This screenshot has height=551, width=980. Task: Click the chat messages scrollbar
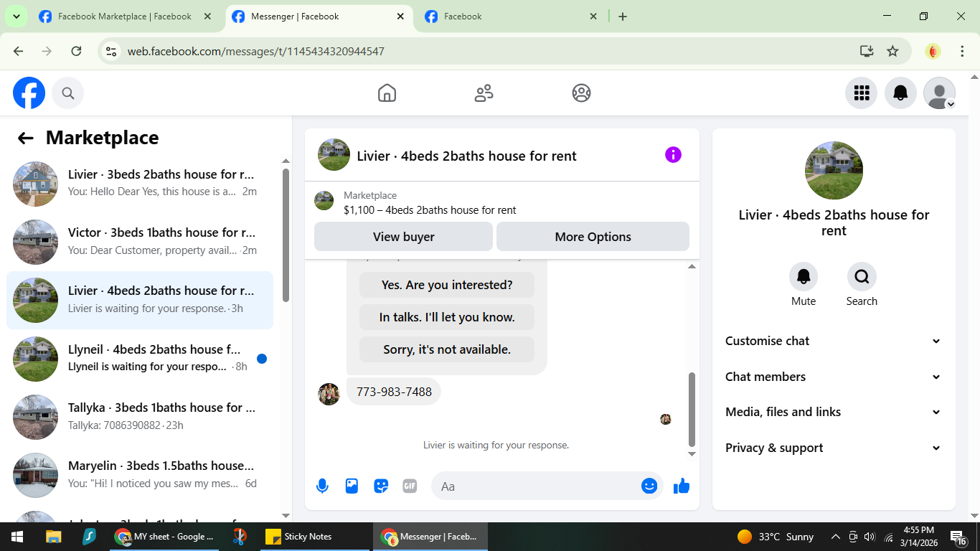(x=692, y=409)
